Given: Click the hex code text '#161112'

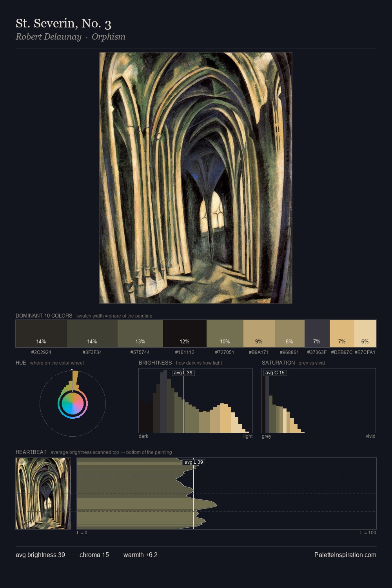Looking at the screenshot, I should coord(185,352).
